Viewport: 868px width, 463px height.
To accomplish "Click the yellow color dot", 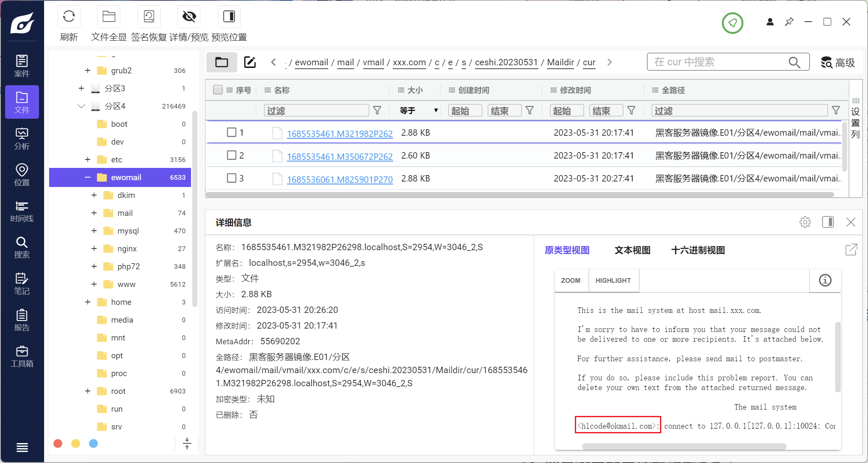I will coord(76,443).
